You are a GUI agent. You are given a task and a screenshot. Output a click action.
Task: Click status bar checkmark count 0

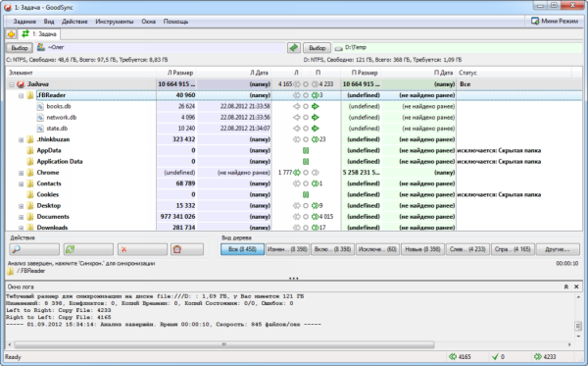(x=498, y=356)
